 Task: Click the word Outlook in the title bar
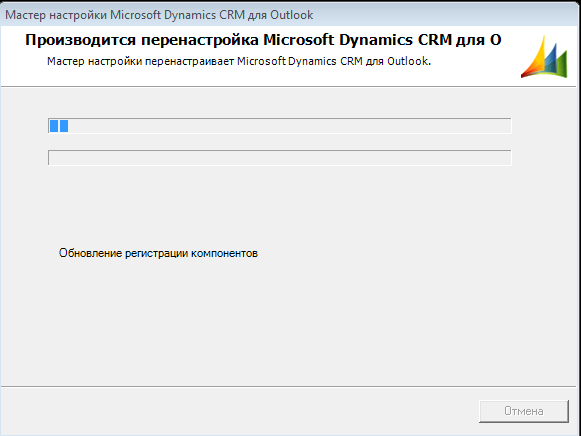point(292,15)
